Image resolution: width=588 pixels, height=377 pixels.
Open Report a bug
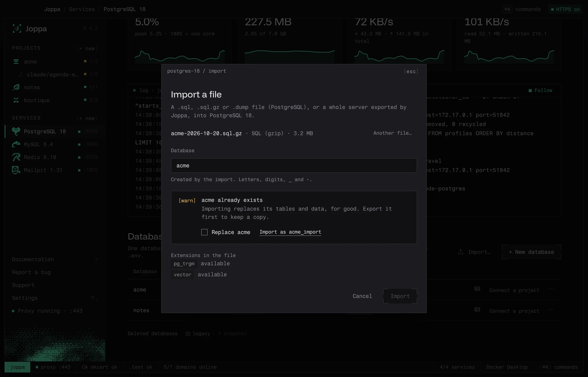pos(31,272)
